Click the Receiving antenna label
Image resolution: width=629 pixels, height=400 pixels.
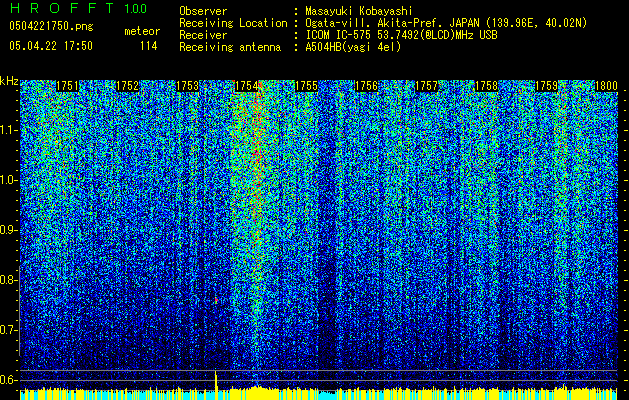coord(230,47)
